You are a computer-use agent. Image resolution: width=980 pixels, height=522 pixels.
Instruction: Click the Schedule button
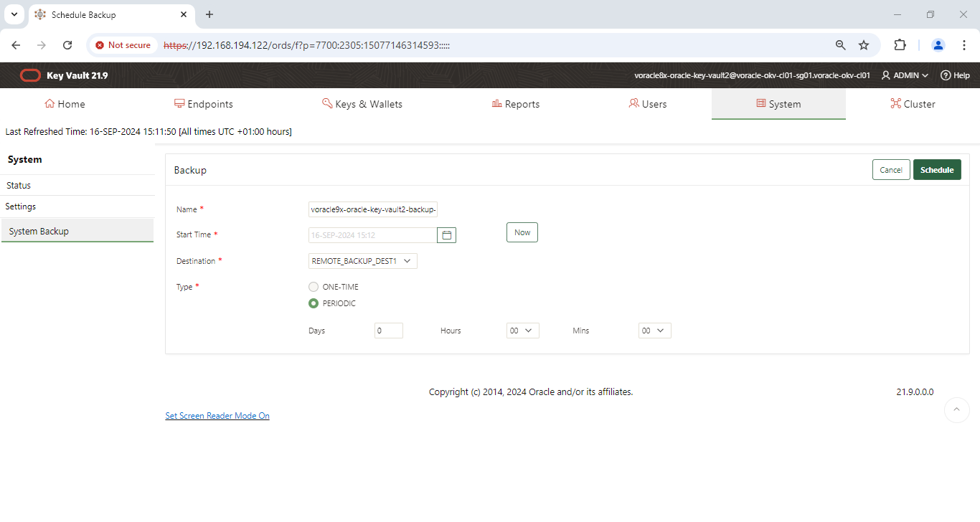[x=937, y=170]
